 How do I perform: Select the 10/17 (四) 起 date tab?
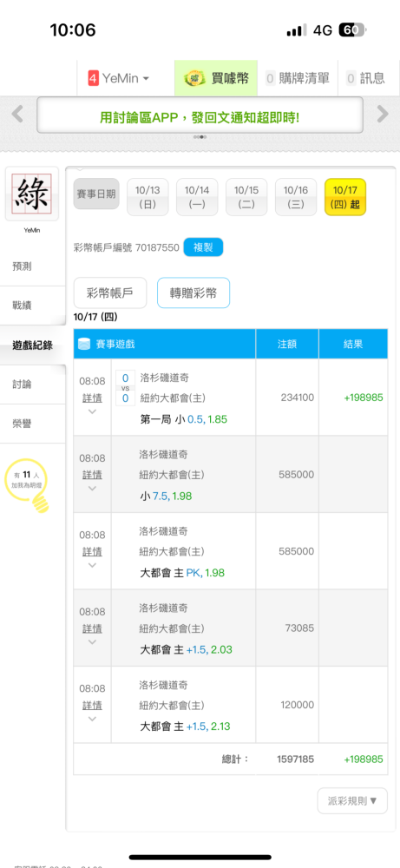[x=345, y=197]
